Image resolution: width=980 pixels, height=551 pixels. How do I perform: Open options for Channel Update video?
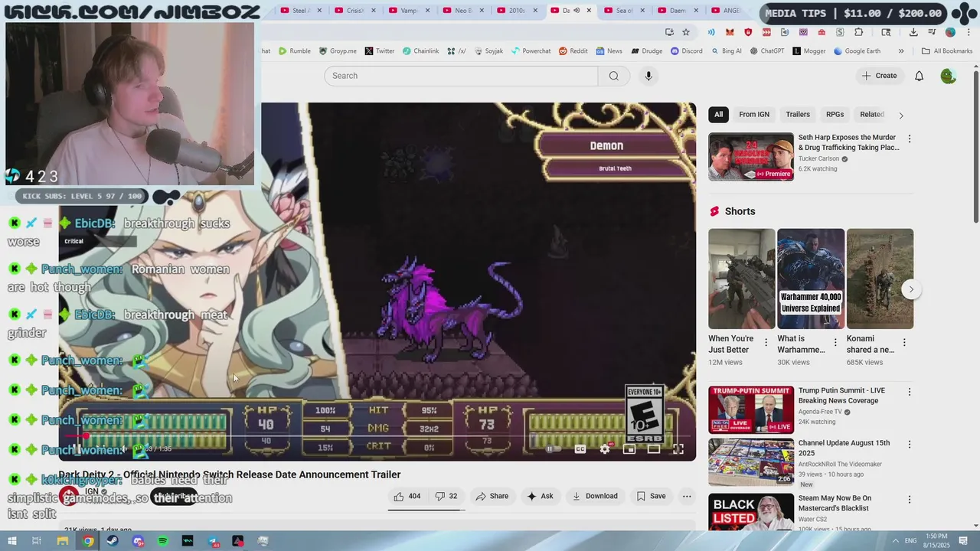909,445
